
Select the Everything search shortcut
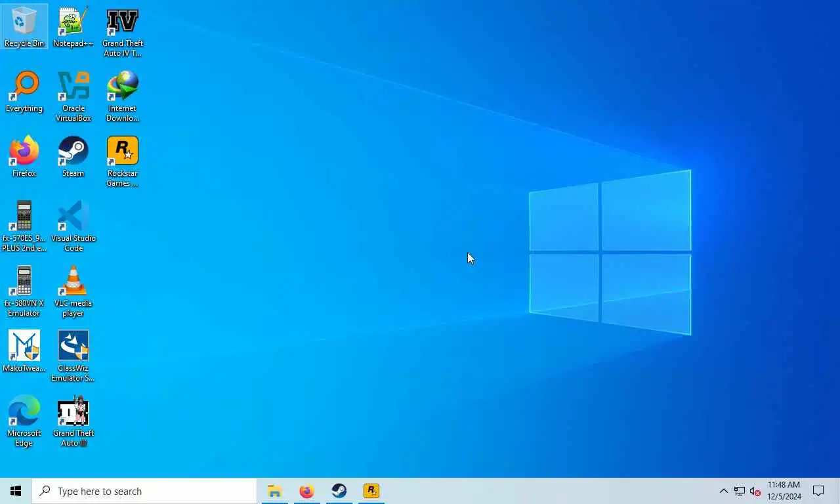coord(24,92)
